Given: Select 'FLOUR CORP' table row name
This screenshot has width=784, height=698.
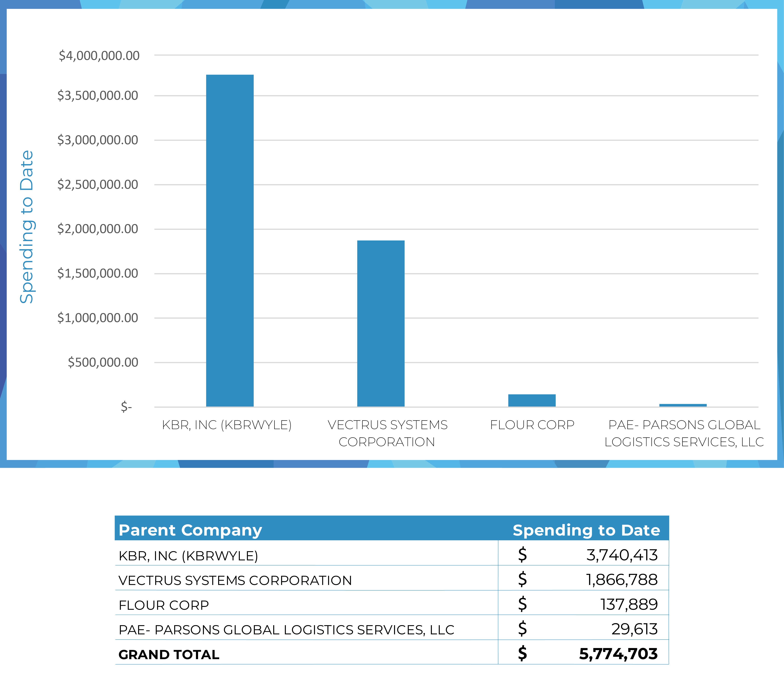Looking at the screenshot, I should [x=164, y=605].
